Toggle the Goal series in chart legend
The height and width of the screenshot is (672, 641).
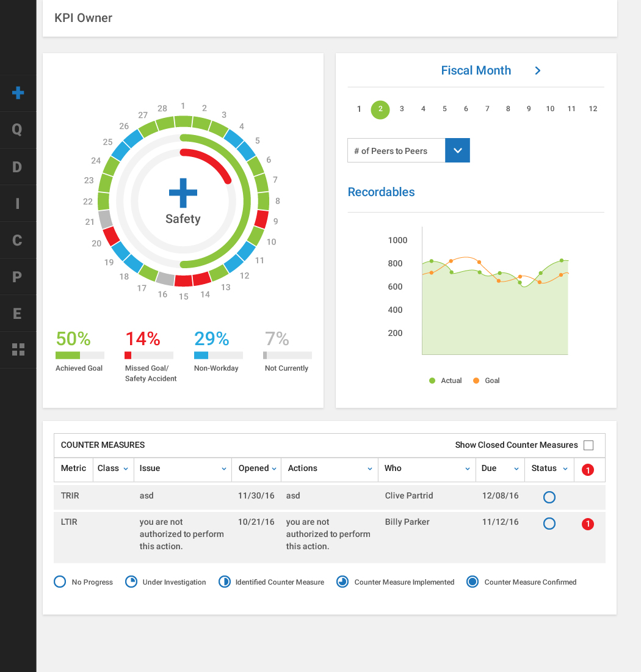coord(487,381)
